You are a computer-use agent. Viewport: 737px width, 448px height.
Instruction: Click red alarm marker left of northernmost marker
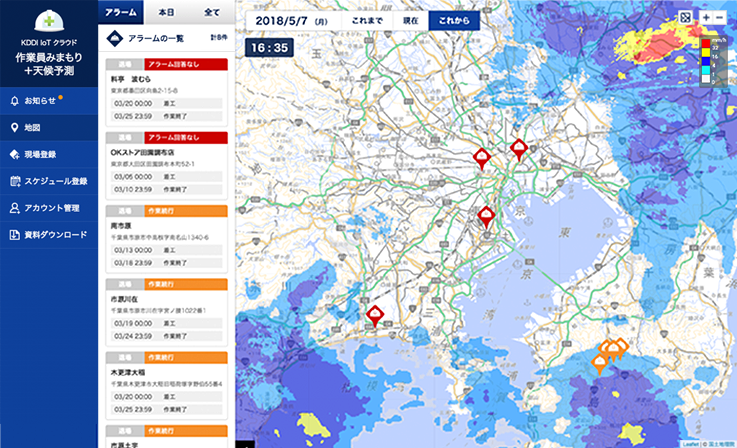click(x=482, y=157)
